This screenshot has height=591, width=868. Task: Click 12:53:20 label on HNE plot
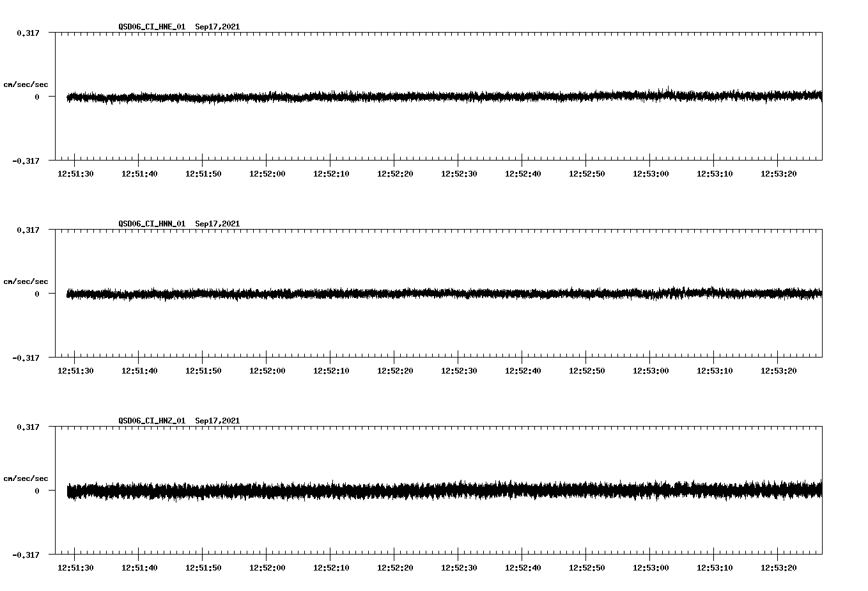[x=779, y=174]
